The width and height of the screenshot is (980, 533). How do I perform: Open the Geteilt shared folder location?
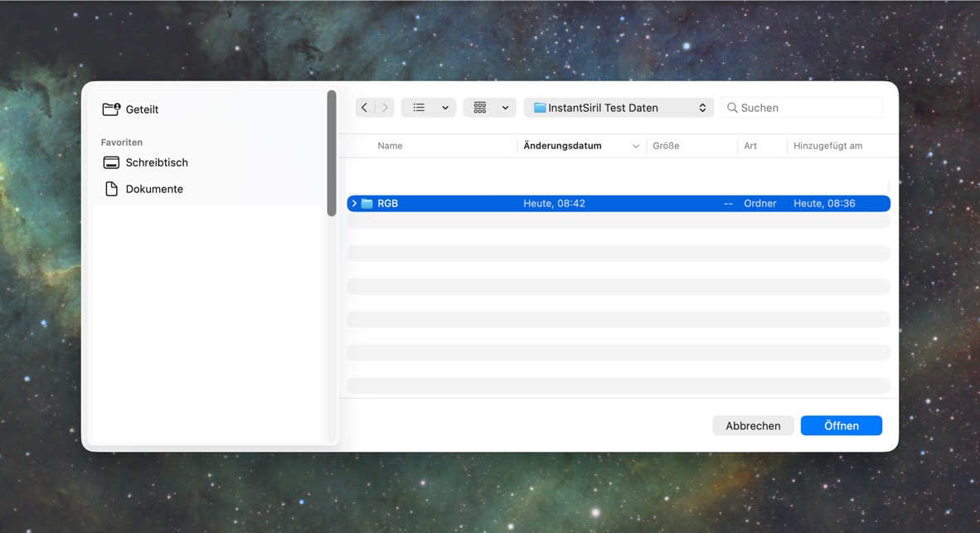[x=131, y=109]
